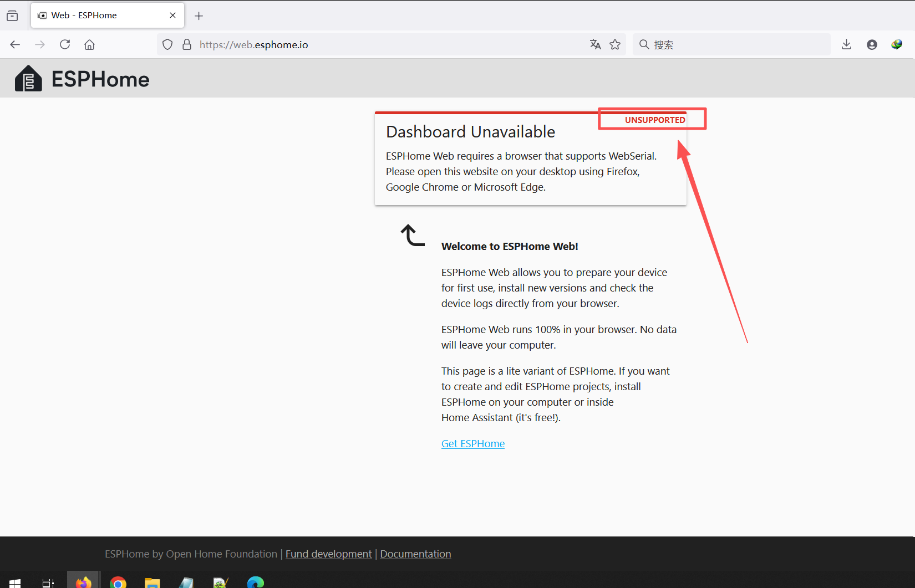Click the ESPHome header title
Viewport: 915px width, 588px height.
100,79
